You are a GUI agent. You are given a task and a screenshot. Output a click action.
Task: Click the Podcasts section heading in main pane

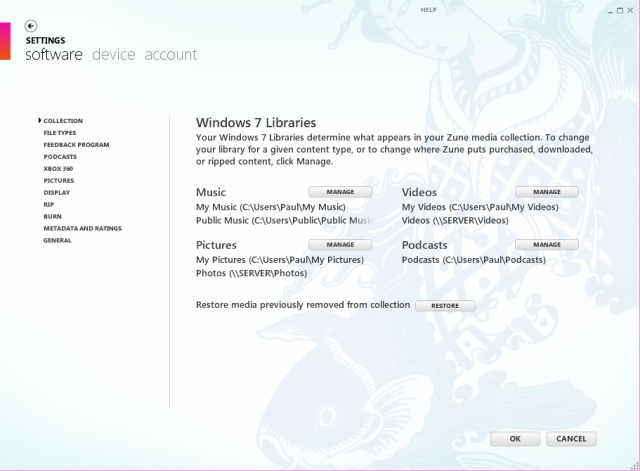tap(424, 245)
